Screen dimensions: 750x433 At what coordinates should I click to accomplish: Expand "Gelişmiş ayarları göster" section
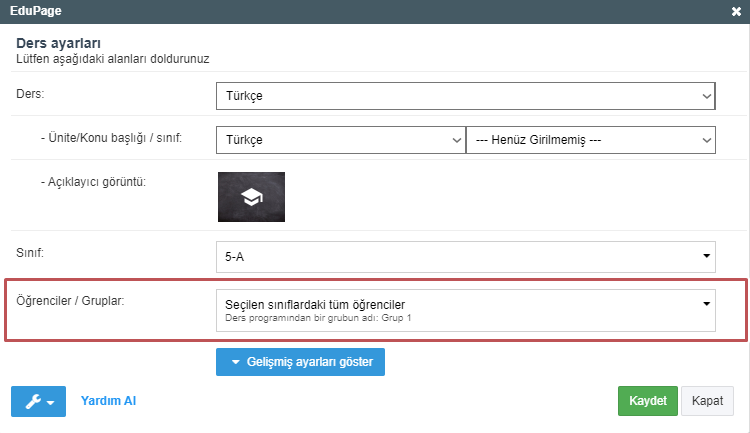tap(300, 362)
